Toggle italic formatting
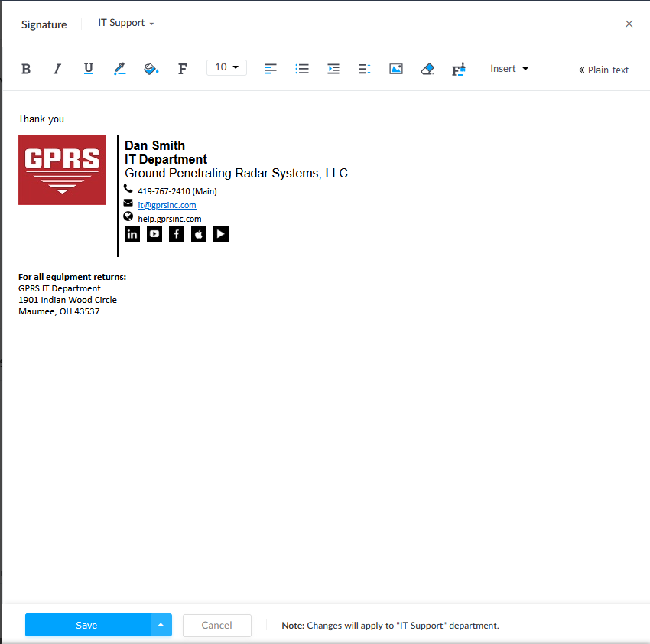This screenshot has width=650, height=644. click(x=57, y=69)
